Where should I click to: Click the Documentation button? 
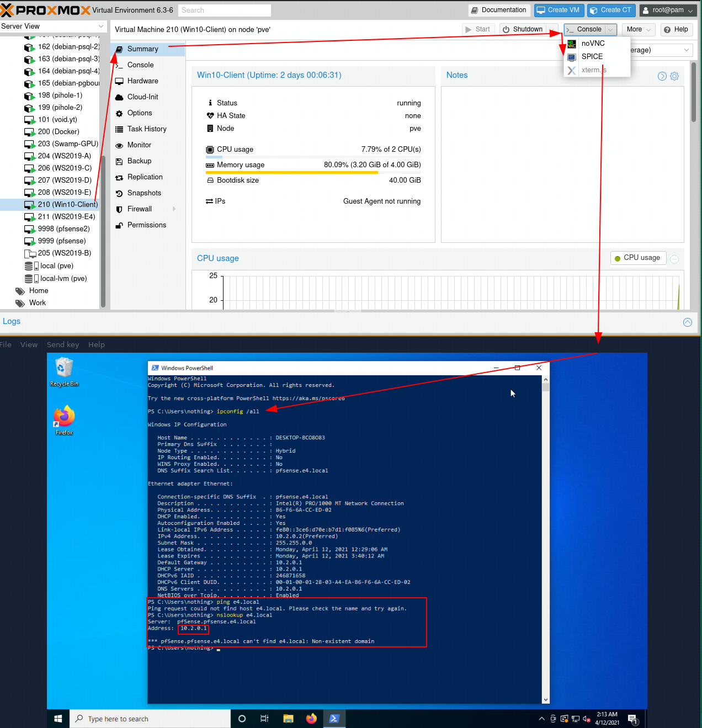coord(499,10)
